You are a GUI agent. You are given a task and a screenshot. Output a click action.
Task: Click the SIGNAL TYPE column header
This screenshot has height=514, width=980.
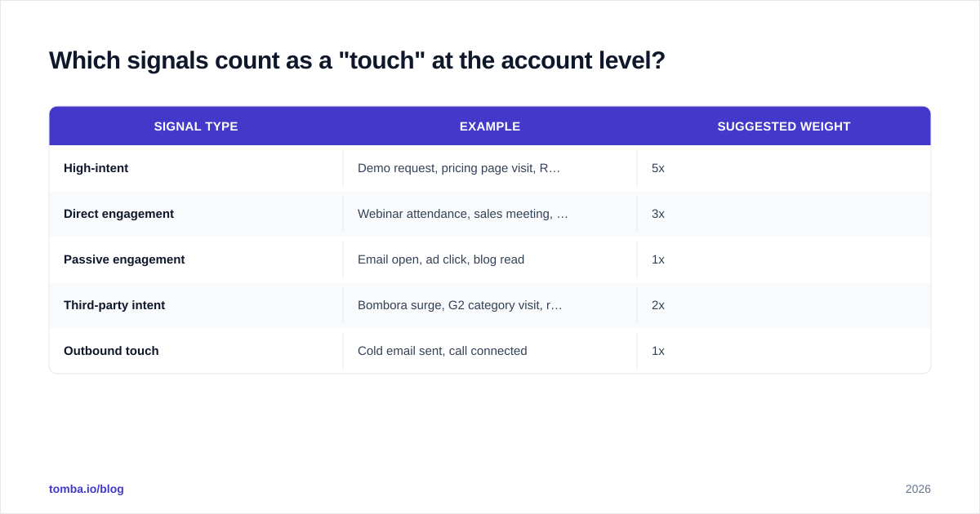click(196, 126)
